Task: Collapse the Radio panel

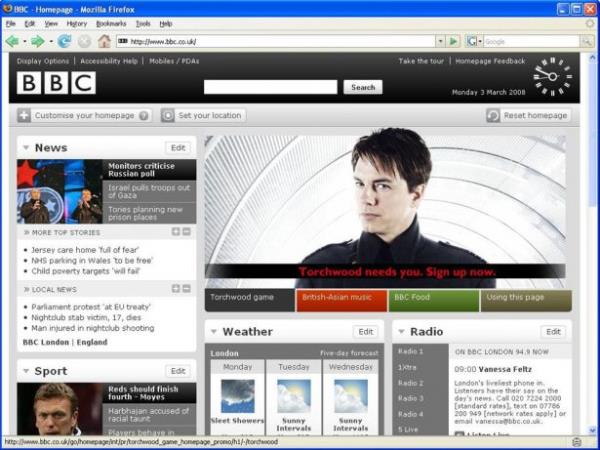Action: [x=401, y=332]
